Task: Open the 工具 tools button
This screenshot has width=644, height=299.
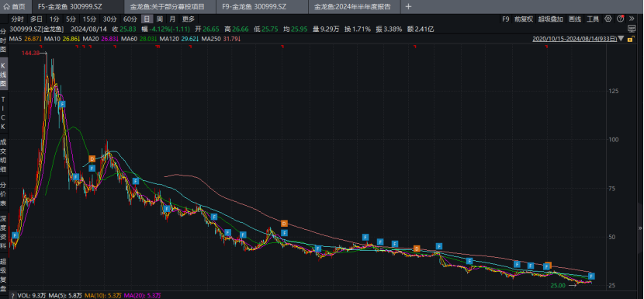Action: [593, 19]
